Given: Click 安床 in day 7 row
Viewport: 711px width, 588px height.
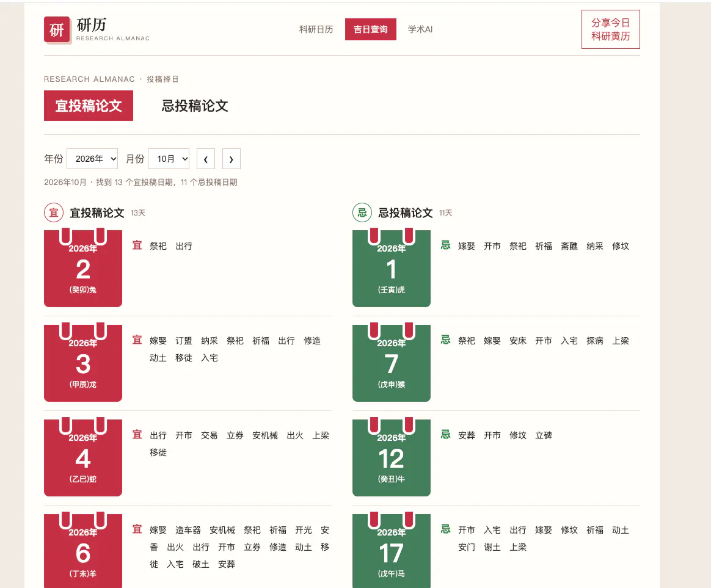Looking at the screenshot, I should click(518, 341).
